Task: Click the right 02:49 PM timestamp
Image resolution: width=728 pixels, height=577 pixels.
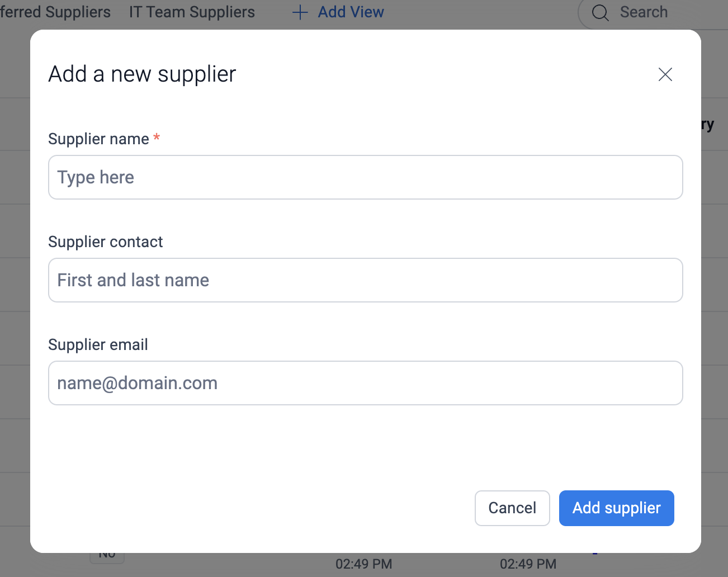Action: pyautogui.click(x=528, y=564)
